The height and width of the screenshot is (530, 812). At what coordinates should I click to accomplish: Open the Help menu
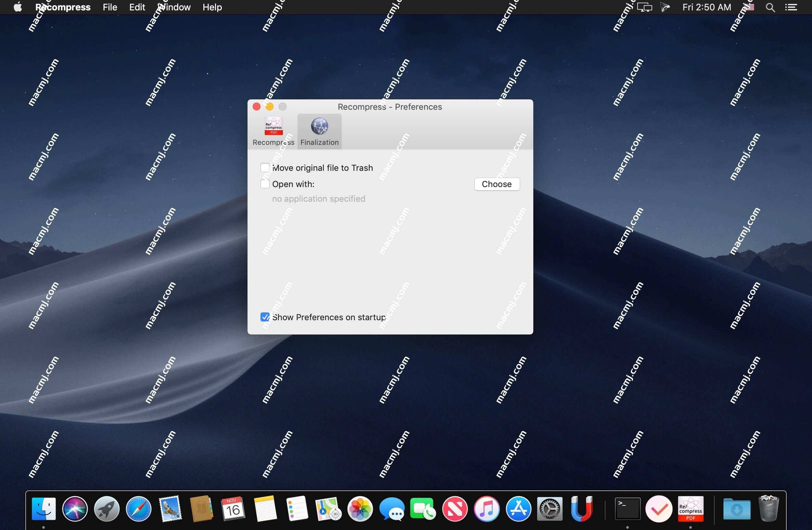pyautogui.click(x=212, y=7)
